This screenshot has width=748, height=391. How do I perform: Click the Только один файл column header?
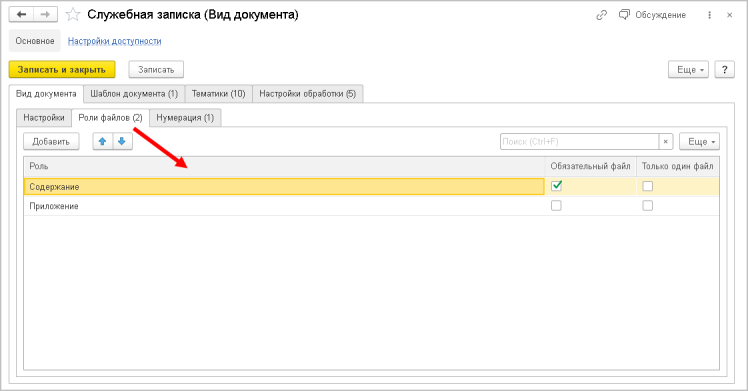pyautogui.click(x=678, y=166)
